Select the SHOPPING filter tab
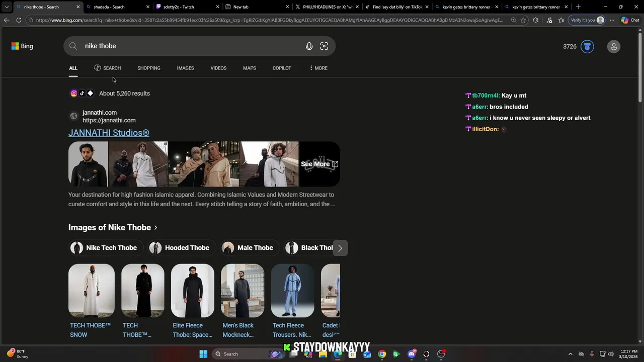This screenshot has width=644, height=362. [149, 68]
